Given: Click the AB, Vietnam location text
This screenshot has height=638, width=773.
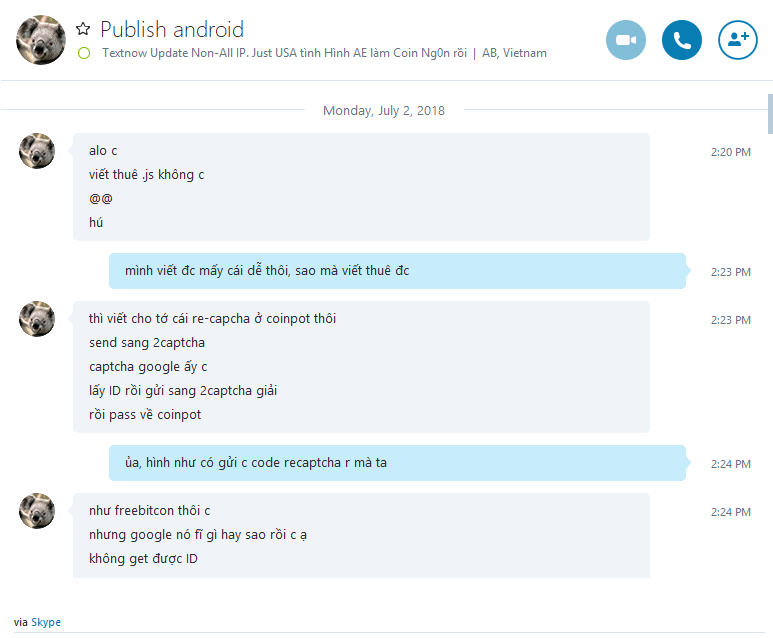Looking at the screenshot, I should (514, 53).
